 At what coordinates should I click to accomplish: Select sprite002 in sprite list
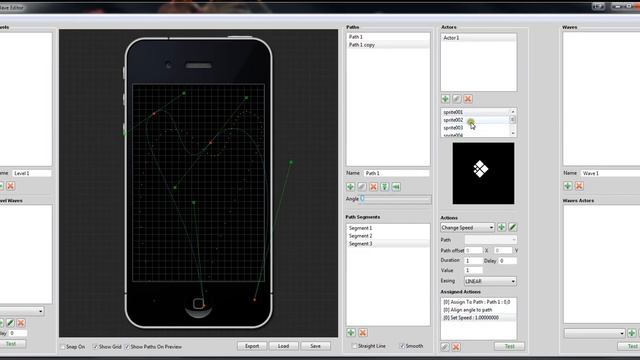(x=476, y=120)
